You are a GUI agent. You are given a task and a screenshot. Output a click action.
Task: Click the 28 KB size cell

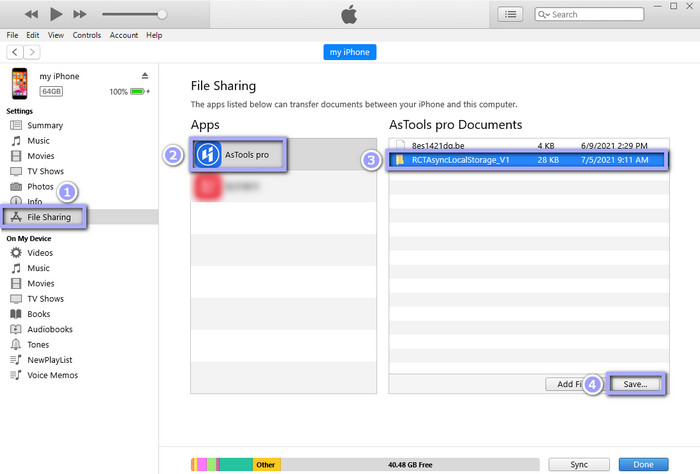(x=548, y=160)
